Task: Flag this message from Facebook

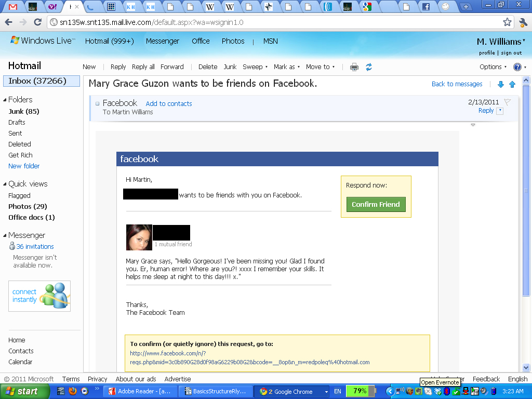Action: (507, 102)
